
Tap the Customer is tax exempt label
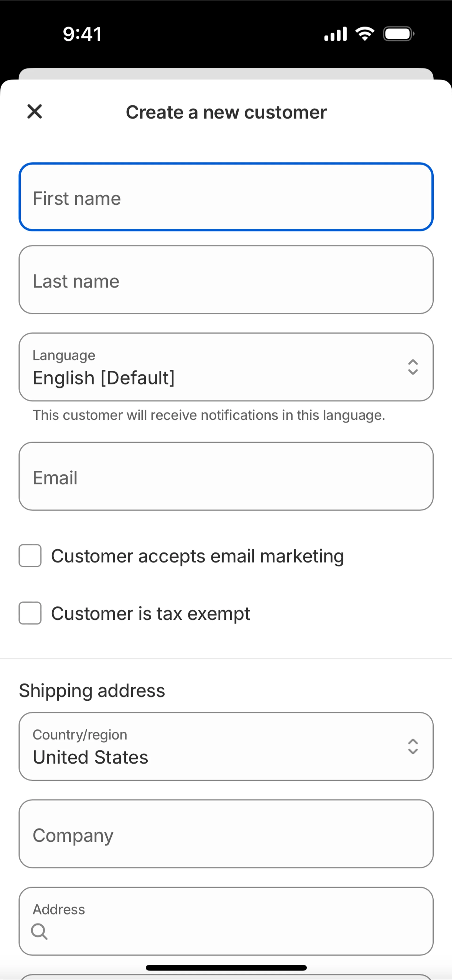click(x=151, y=613)
